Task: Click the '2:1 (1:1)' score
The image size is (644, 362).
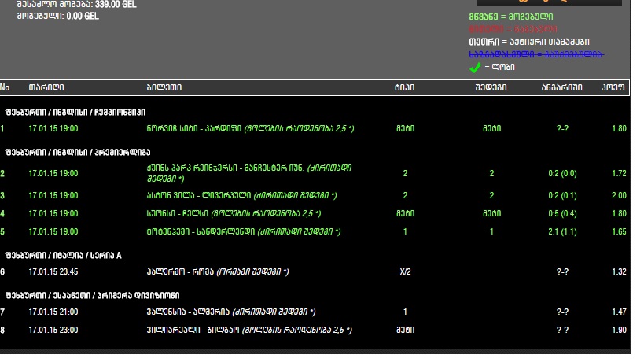Action: click(x=562, y=231)
